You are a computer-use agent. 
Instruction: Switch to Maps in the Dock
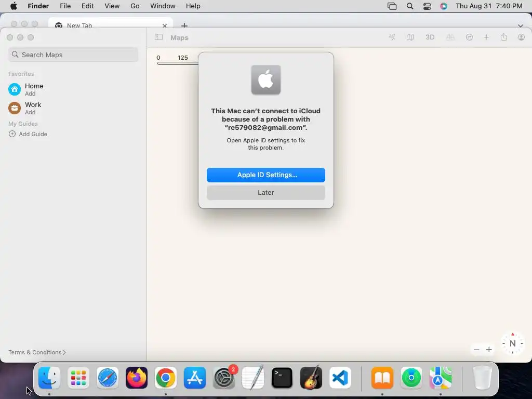(441, 378)
